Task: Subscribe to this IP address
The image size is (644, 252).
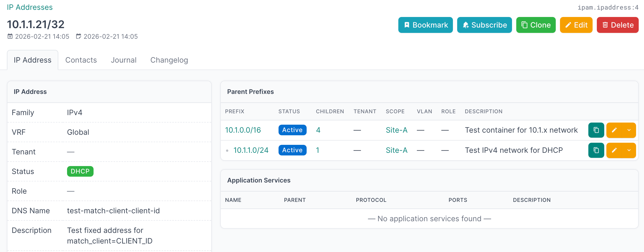Action: coord(484,25)
